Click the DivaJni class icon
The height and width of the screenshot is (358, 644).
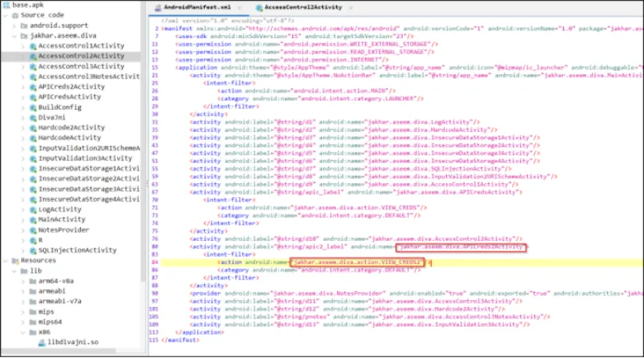(33, 118)
